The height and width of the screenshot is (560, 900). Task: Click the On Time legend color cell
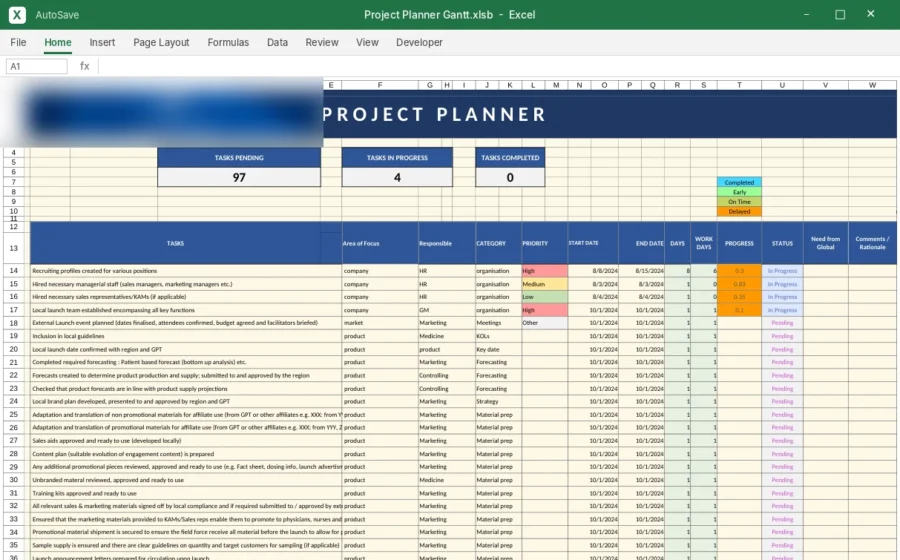click(739, 202)
